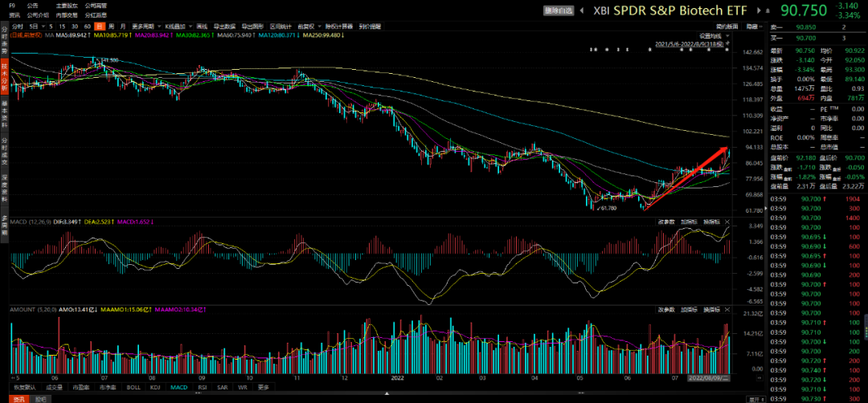The height and width of the screenshot is (403, 868).
Task: Switch to 简约版面 layout
Action: (727, 26)
